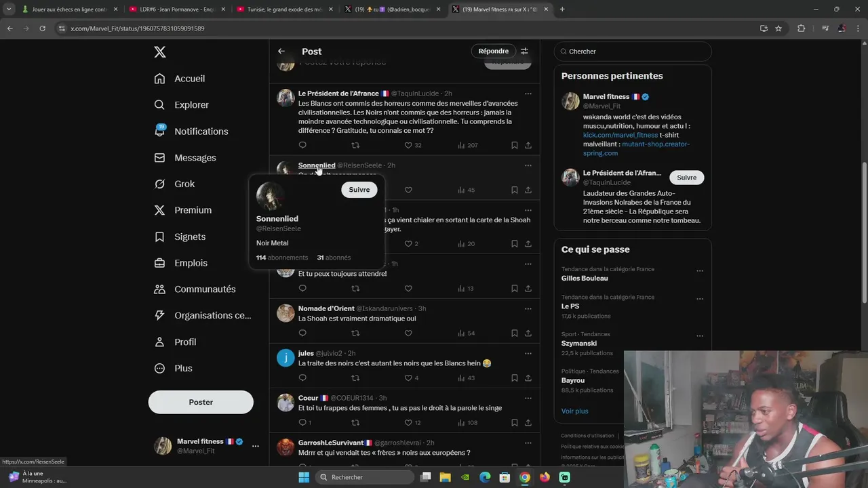Open Profil page
The width and height of the screenshot is (868, 488).
pyautogui.click(x=175, y=342)
